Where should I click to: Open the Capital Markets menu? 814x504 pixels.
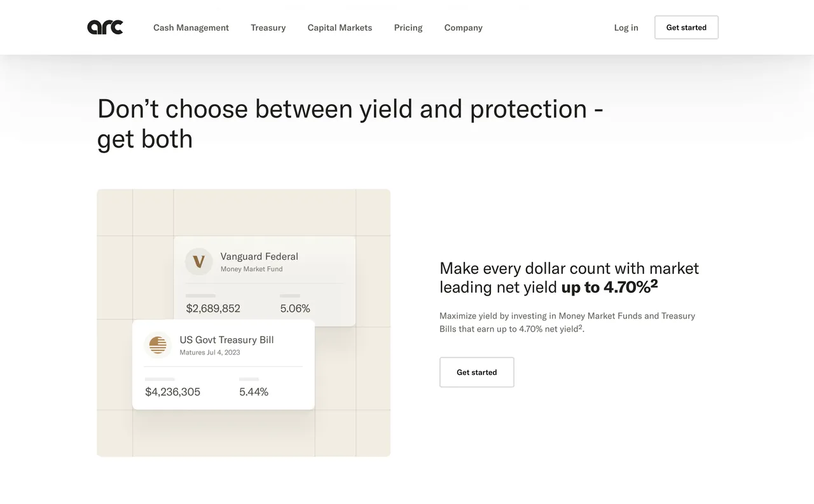(340, 27)
